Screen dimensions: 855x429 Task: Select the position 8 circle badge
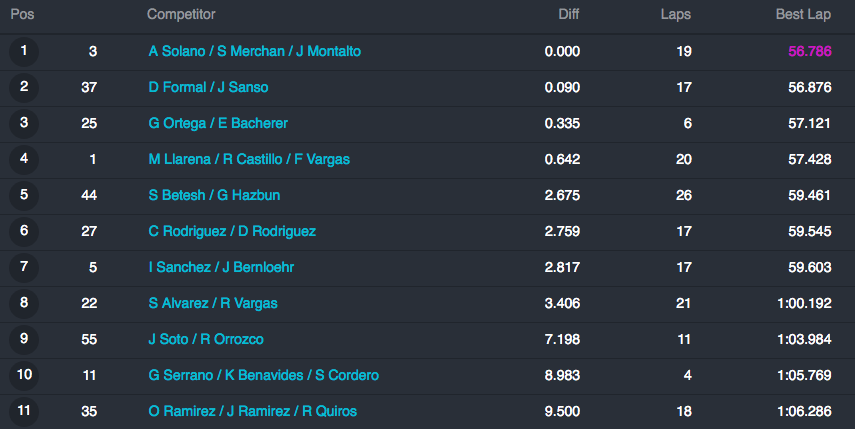[24, 304]
